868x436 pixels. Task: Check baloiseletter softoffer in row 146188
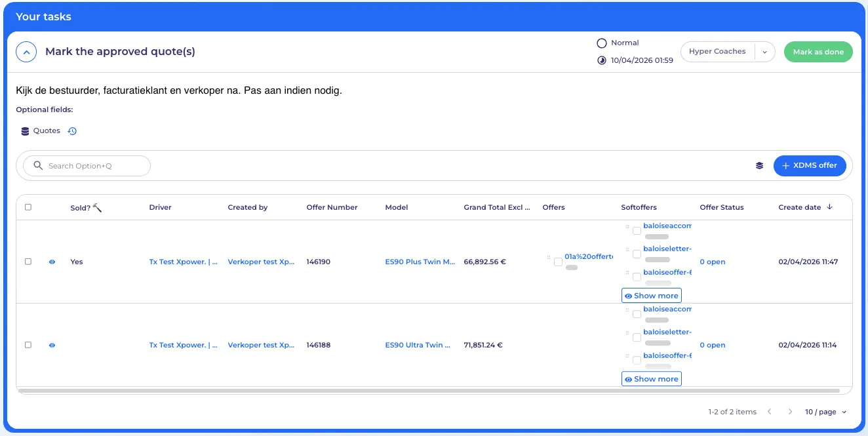[637, 337]
